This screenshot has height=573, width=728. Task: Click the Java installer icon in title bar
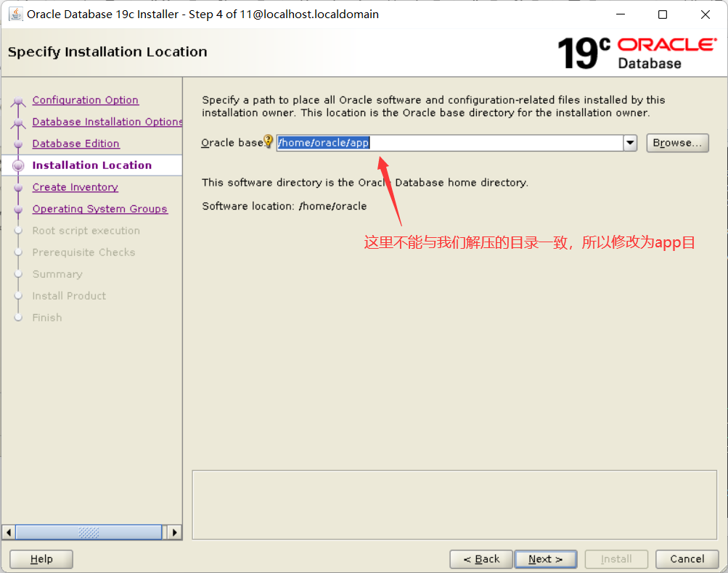click(x=15, y=15)
